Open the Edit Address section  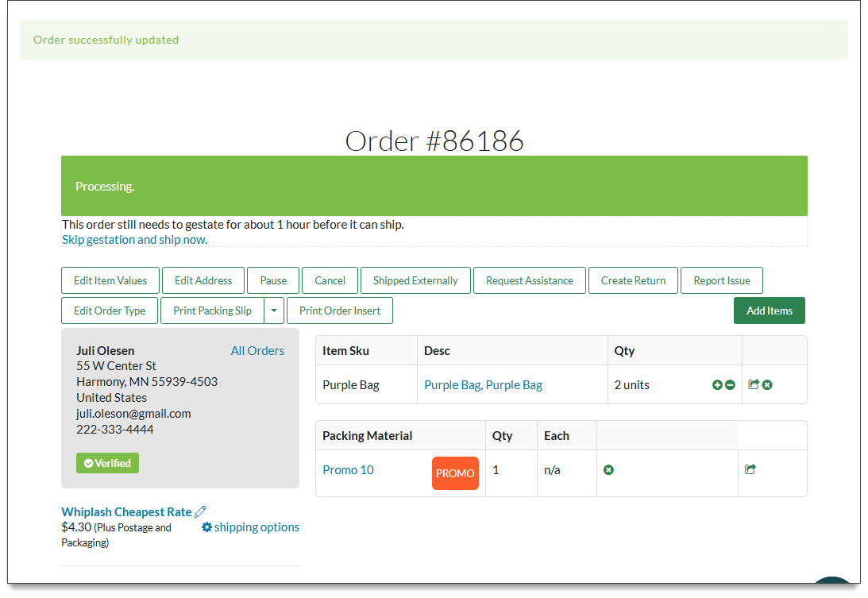click(x=203, y=280)
